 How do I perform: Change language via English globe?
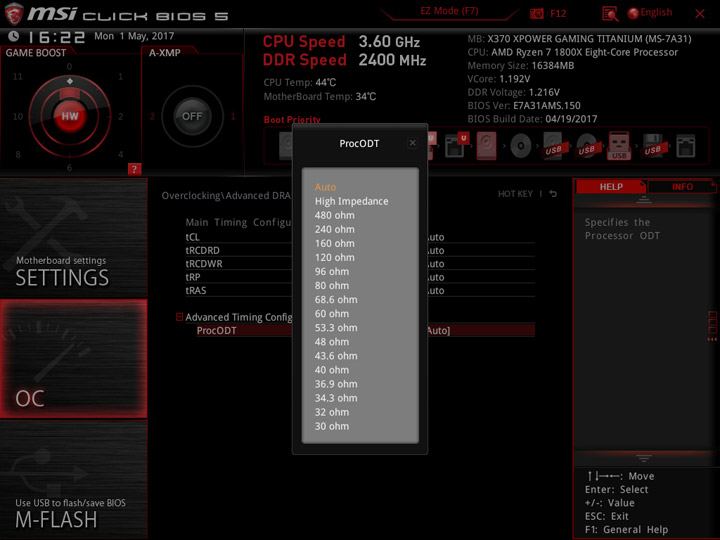click(650, 13)
